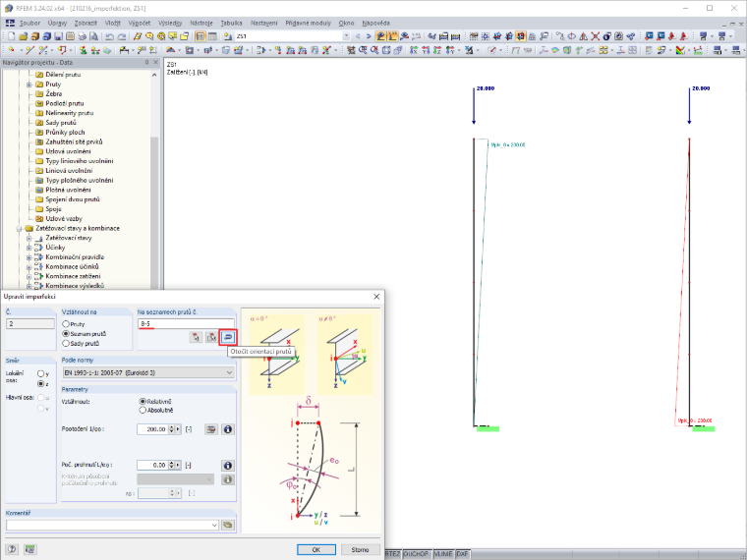Click the rainbow color results icon
747x560 pixels.
click(x=680, y=50)
